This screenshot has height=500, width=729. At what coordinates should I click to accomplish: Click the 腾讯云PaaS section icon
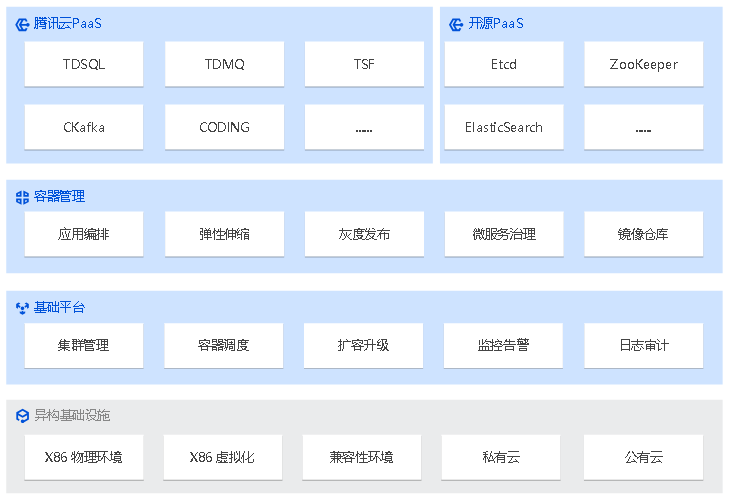pos(22,24)
